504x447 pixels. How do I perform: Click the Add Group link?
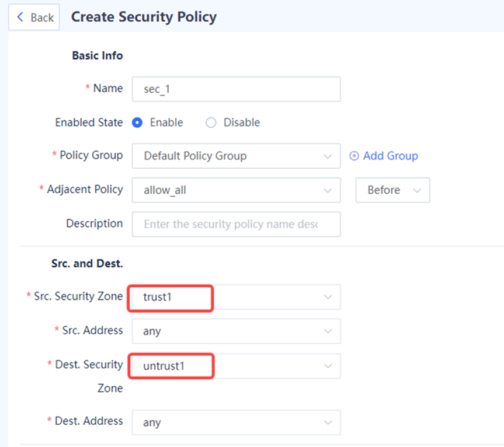click(384, 156)
